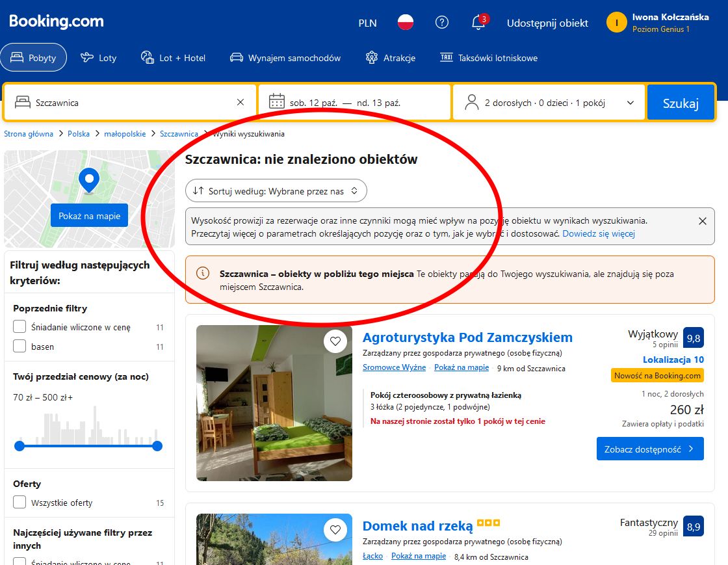Click the 9,8 rating badge

pyautogui.click(x=693, y=338)
